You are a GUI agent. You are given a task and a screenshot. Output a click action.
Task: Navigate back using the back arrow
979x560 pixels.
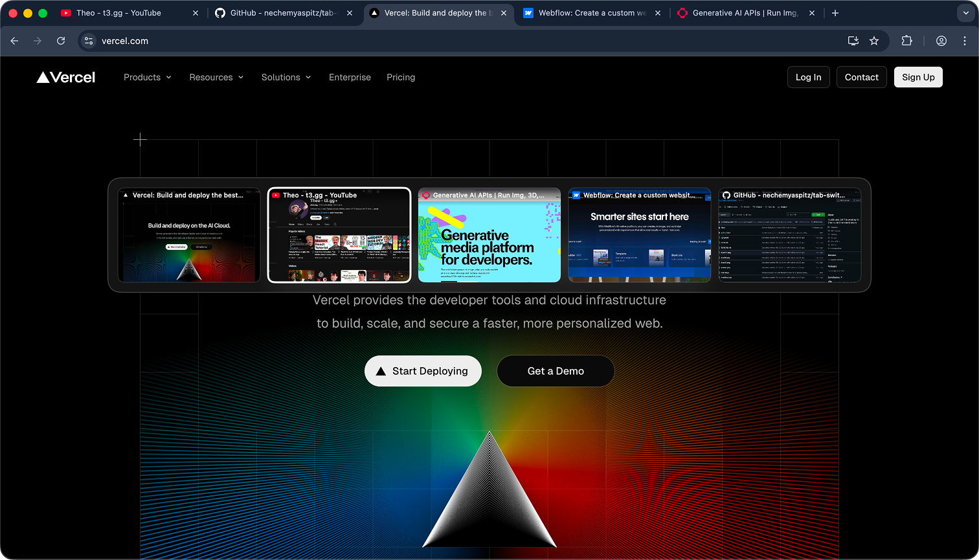14,40
